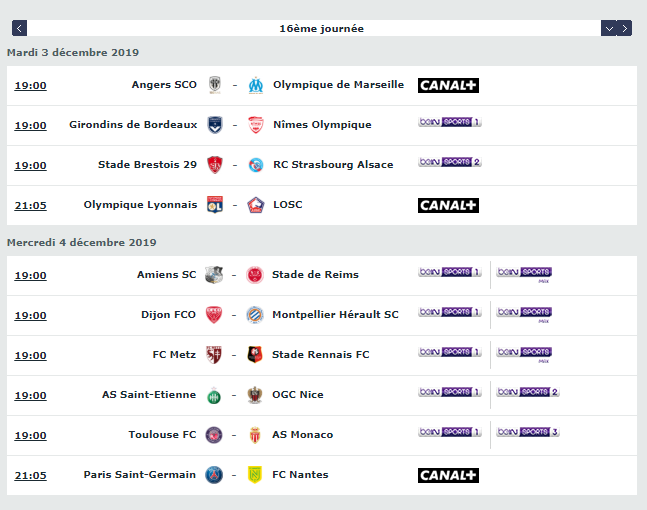Click the Angers SCO club crest
The image size is (647, 510).
(x=213, y=85)
